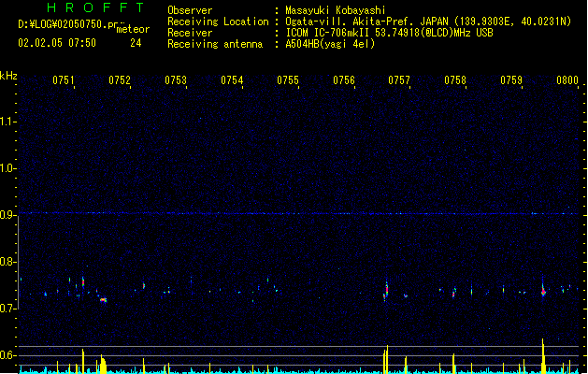Click the 0759 time marker
The height and width of the screenshot is (374, 588).
click(x=511, y=80)
